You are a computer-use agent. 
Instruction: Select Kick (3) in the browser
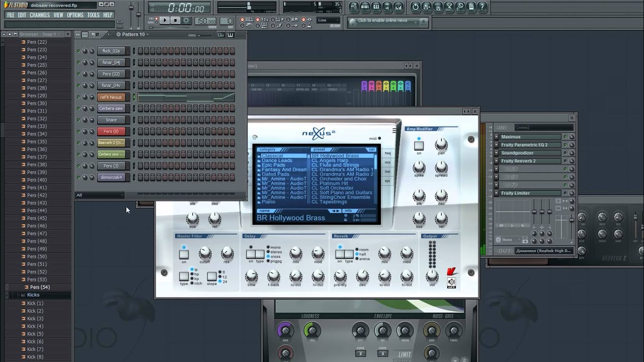pyautogui.click(x=35, y=318)
